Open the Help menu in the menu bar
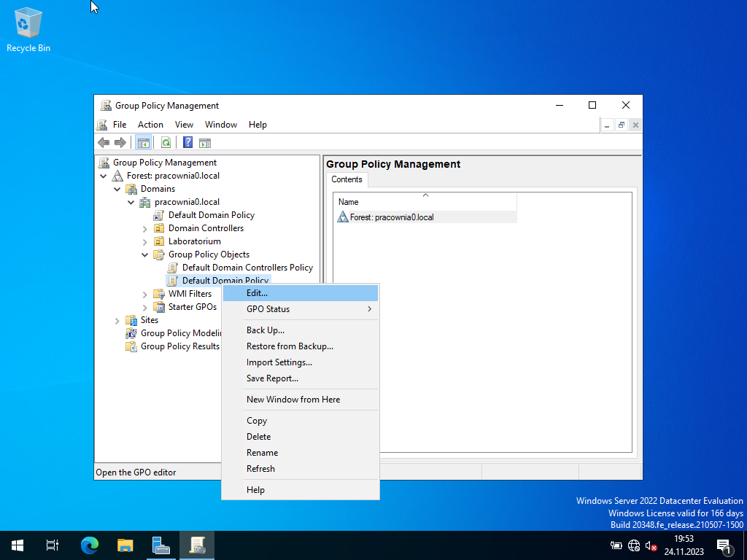The image size is (747, 560). tap(258, 125)
